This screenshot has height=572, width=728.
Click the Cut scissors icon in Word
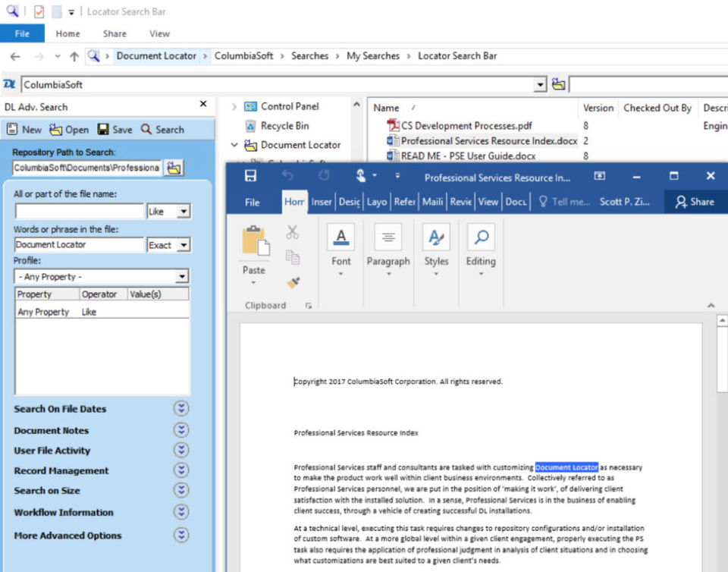(292, 232)
